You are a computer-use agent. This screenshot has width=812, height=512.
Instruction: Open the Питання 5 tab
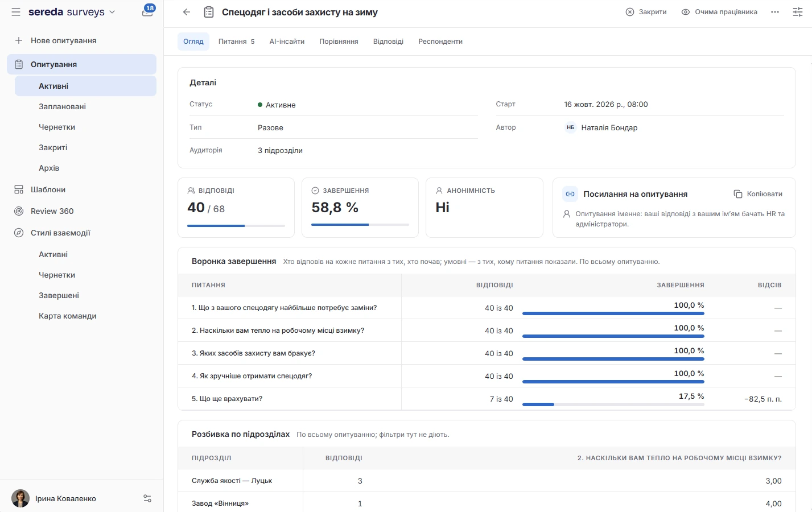pyautogui.click(x=237, y=42)
